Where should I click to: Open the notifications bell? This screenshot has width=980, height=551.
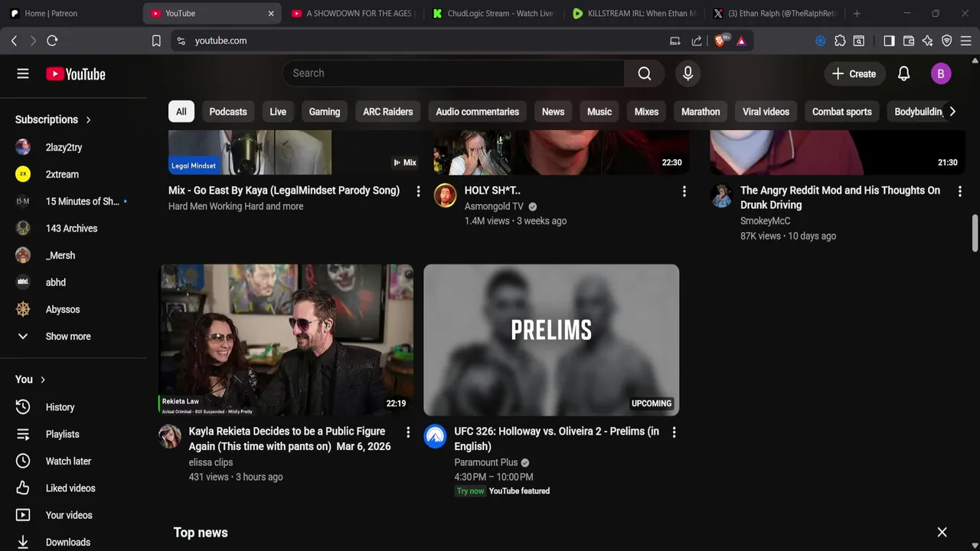click(903, 73)
